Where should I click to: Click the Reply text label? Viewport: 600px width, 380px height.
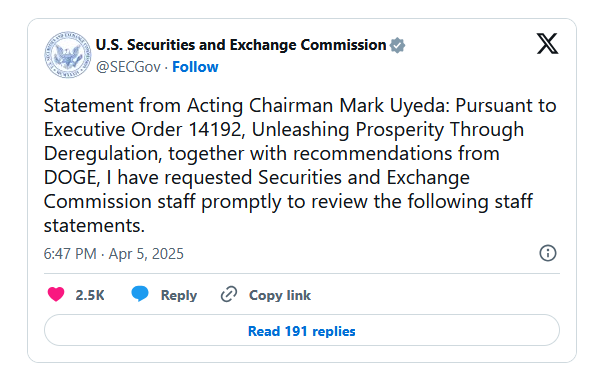pos(179,295)
